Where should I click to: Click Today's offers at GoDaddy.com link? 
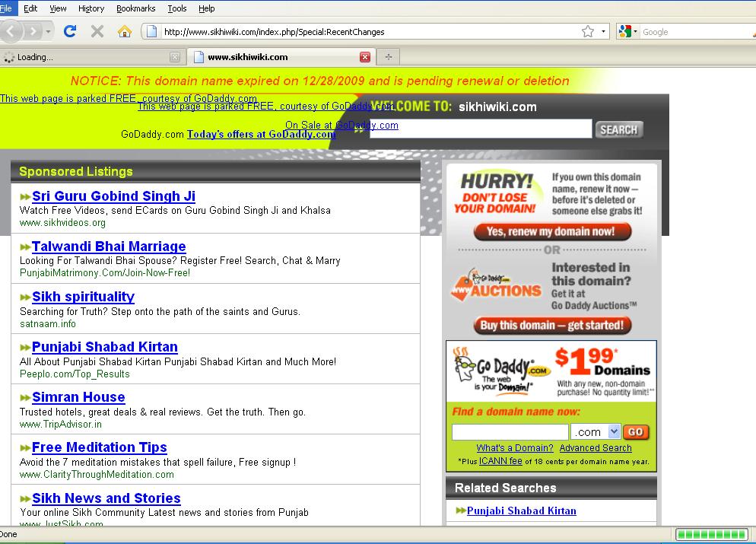pos(262,134)
